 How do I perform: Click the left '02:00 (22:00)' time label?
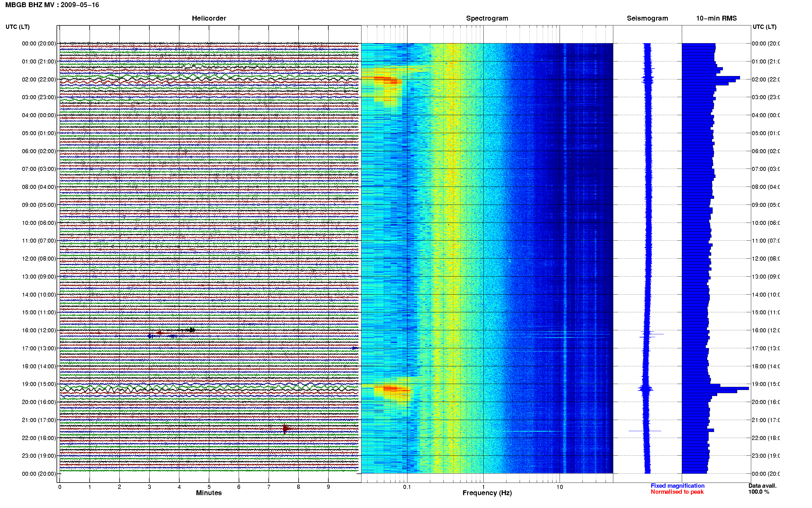(x=39, y=79)
